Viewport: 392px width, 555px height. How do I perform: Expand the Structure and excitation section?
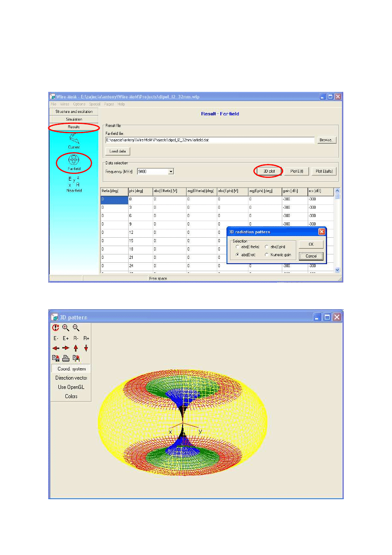coord(74,112)
